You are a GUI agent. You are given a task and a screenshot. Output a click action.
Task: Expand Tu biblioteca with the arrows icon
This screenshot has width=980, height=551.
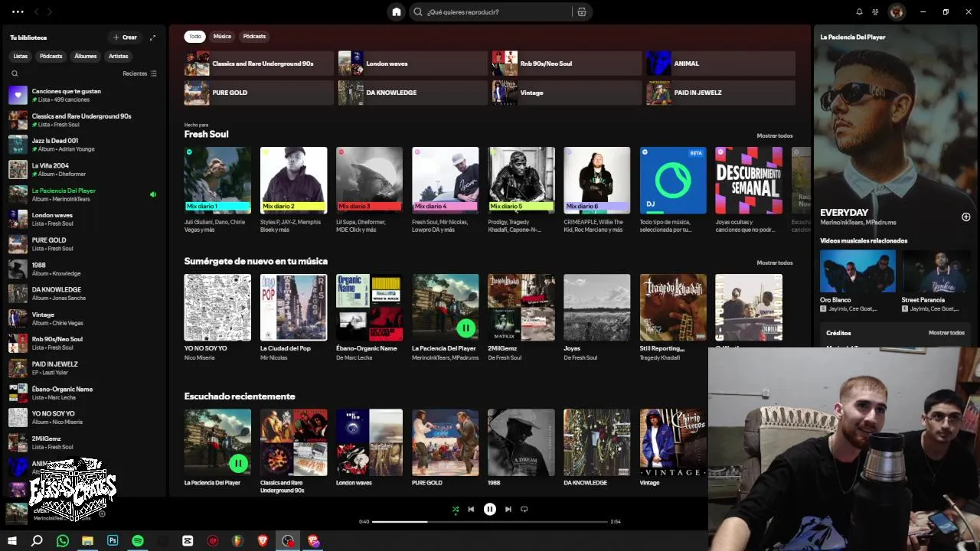click(x=152, y=37)
